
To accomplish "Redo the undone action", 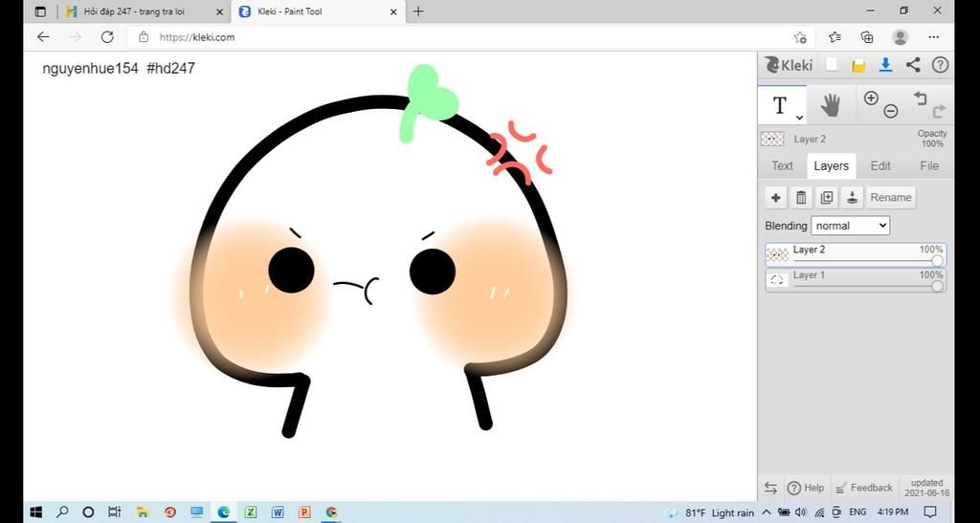I will pos(939,112).
